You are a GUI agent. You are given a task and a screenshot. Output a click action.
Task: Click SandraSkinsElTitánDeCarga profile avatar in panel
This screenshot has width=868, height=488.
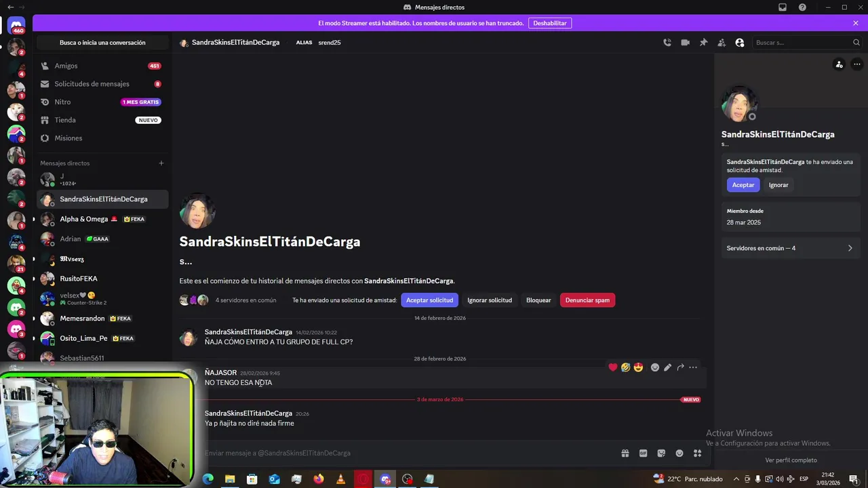point(739,104)
